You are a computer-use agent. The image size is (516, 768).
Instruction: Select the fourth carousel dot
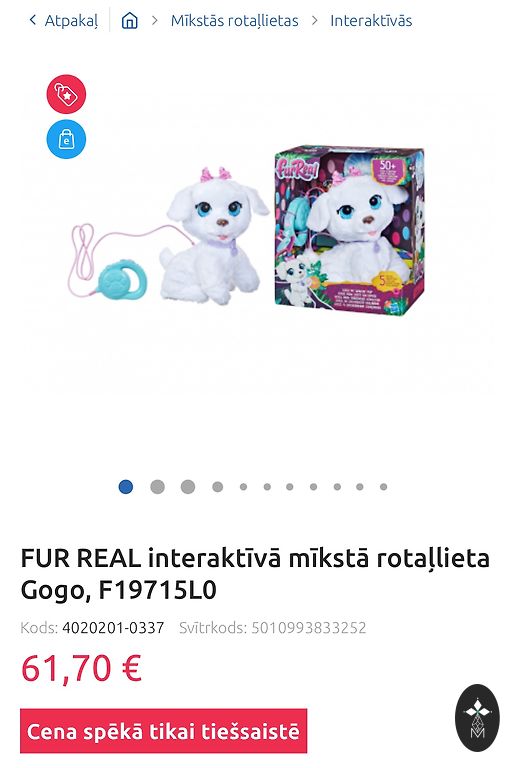pos(218,487)
